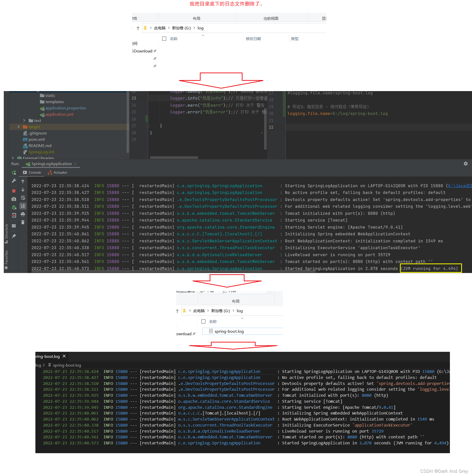Click the chevron after 此电脑 in top breadcrumb

coord(169,28)
